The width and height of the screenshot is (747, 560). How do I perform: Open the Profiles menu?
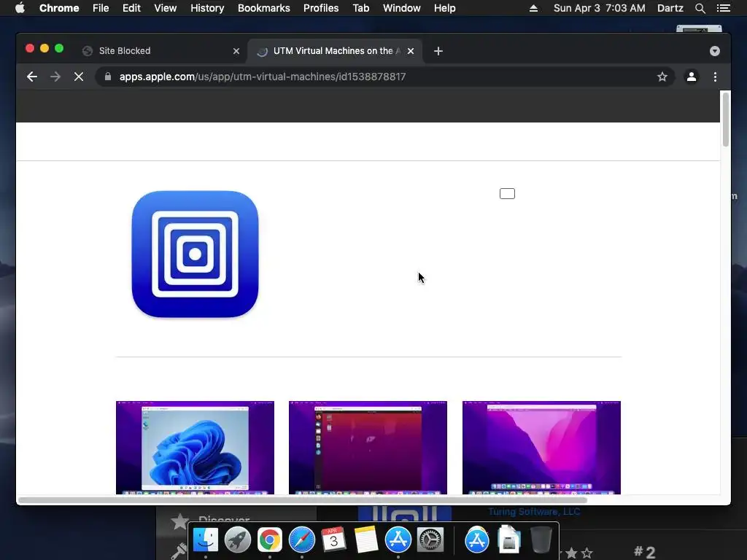pos(321,8)
